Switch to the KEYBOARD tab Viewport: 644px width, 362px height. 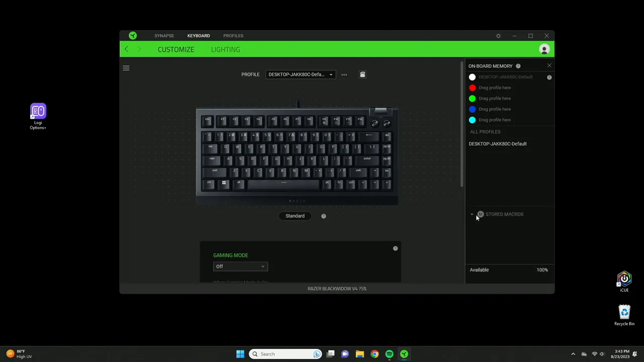tap(199, 36)
